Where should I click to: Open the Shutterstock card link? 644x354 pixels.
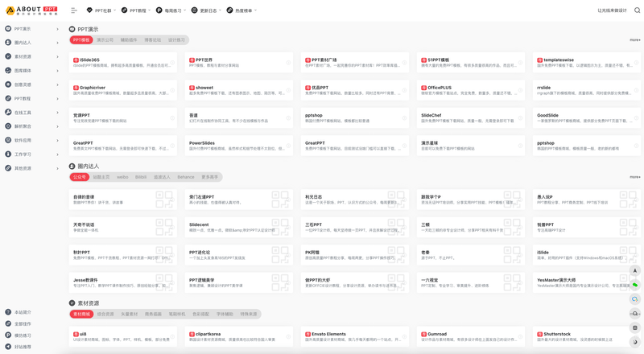[x=587, y=337]
